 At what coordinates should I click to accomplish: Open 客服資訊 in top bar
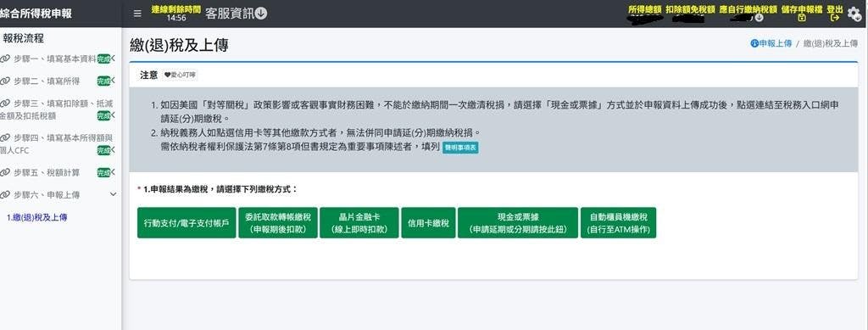tap(229, 14)
